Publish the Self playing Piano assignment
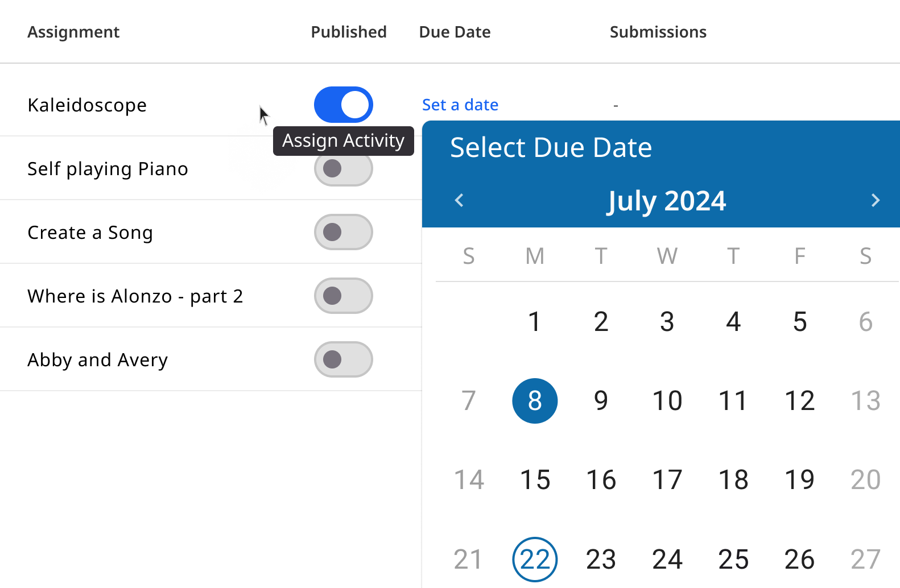 point(344,169)
